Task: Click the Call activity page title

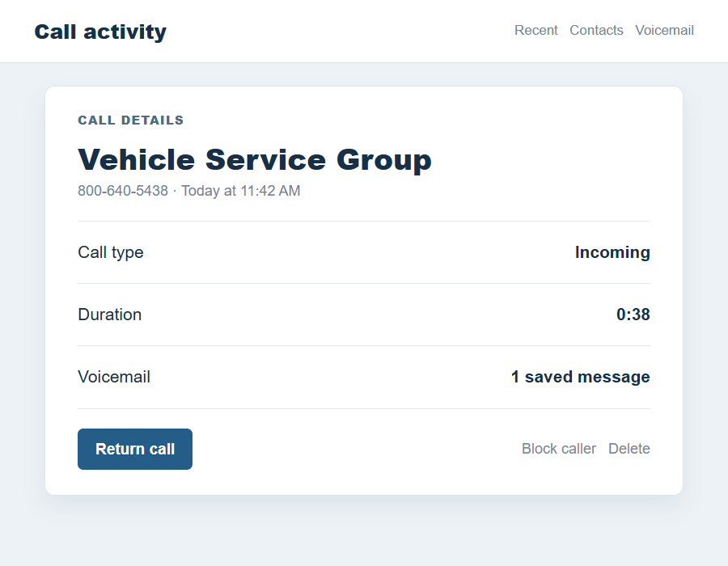Action: click(x=100, y=32)
